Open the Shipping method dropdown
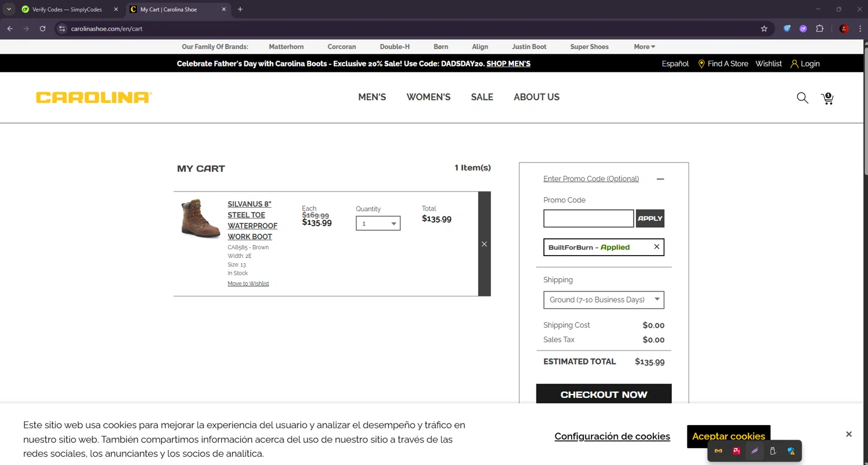 pos(604,300)
